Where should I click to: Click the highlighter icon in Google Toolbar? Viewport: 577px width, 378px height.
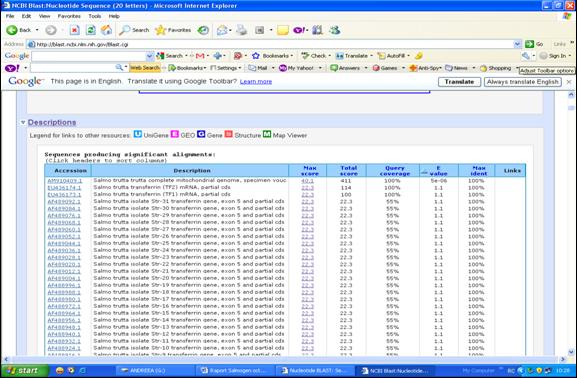(419, 56)
